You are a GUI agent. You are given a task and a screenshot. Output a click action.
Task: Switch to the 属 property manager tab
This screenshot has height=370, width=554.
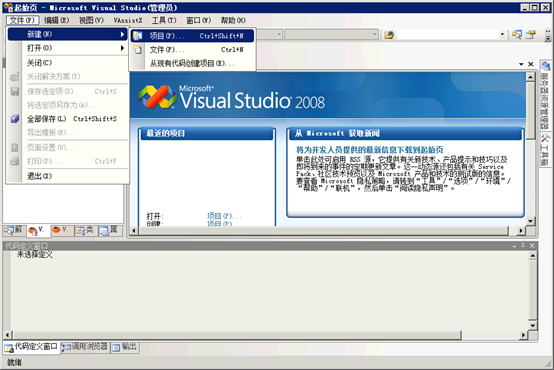tap(109, 230)
